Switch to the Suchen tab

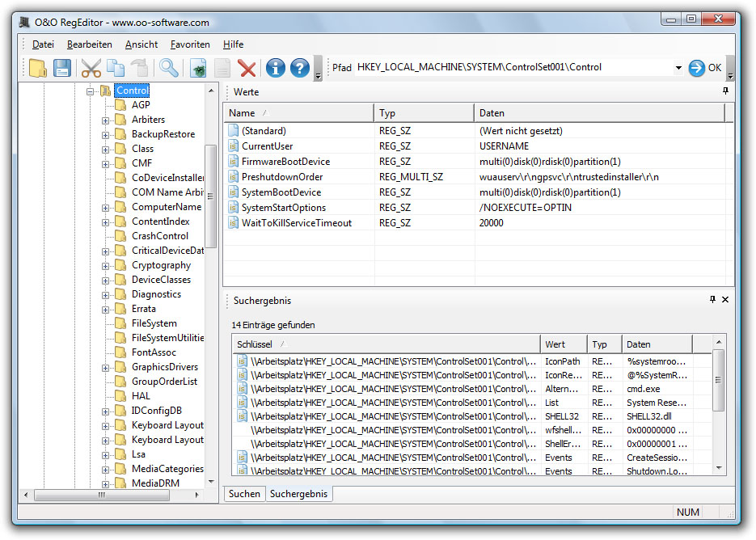pyautogui.click(x=244, y=494)
